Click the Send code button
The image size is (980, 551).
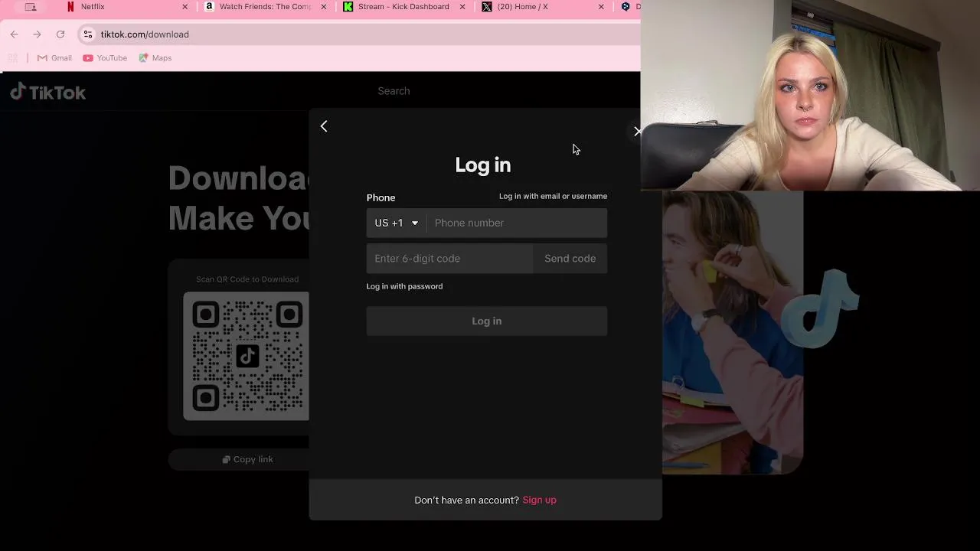click(570, 259)
